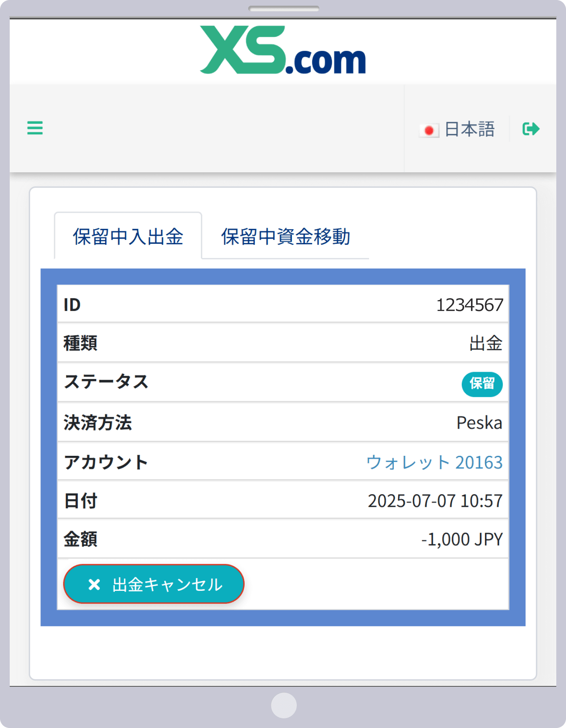Click the 日付 row label

80,501
